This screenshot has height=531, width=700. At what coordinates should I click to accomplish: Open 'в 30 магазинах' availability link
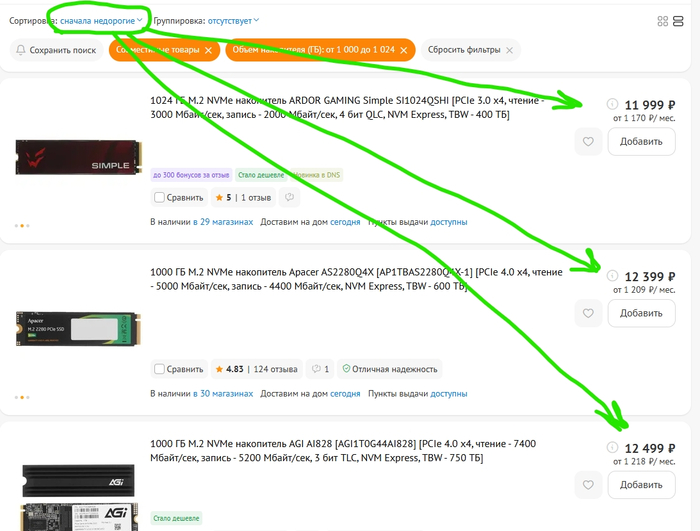[223, 393]
